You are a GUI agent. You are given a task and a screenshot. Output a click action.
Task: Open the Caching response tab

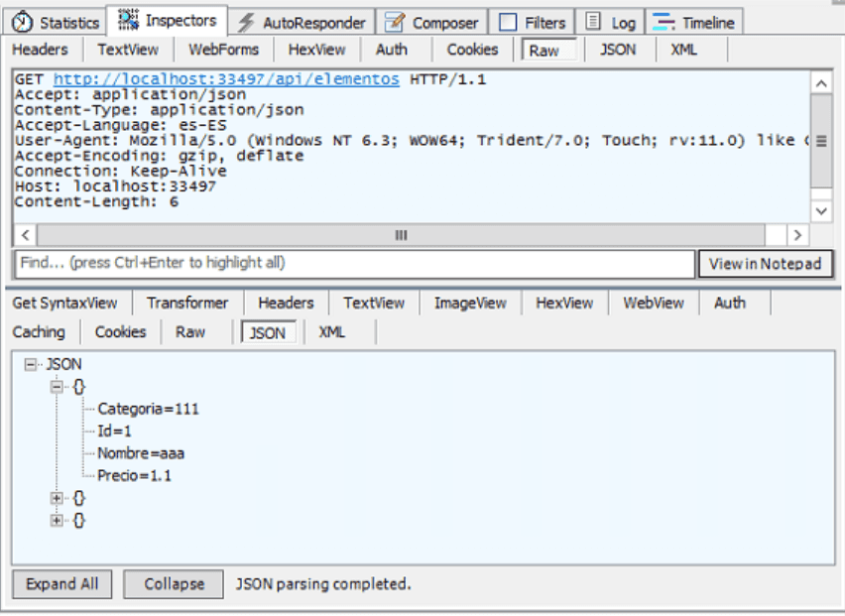tap(39, 332)
